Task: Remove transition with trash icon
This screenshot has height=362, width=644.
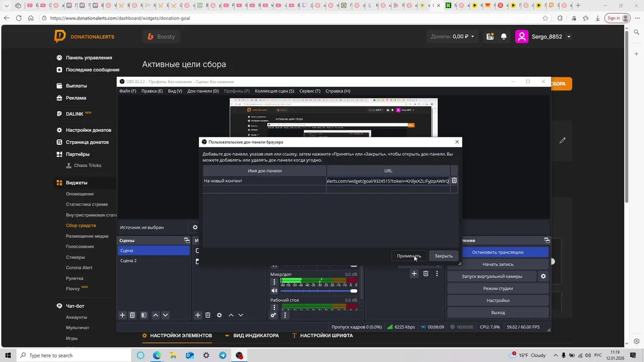Action: (x=426, y=274)
